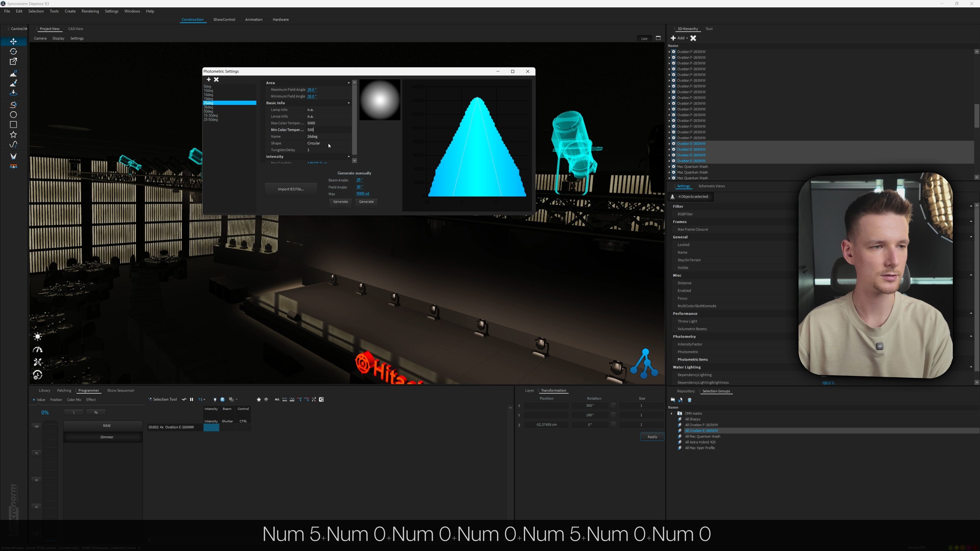The height and width of the screenshot is (551, 980).
Task: Click the sun lighting icon in viewport
Action: pyautogui.click(x=37, y=336)
